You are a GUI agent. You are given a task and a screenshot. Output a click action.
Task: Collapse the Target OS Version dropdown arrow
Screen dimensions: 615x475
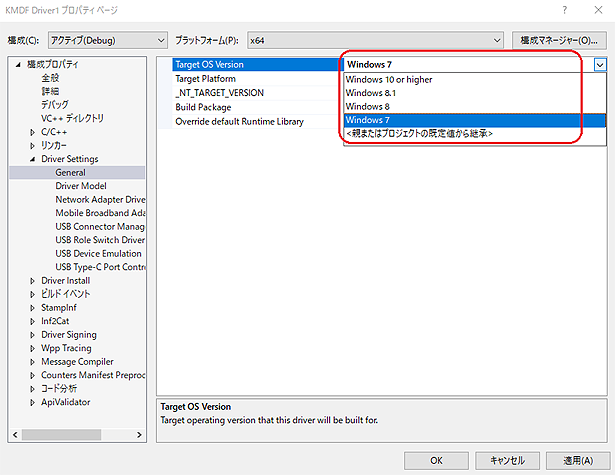point(599,65)
